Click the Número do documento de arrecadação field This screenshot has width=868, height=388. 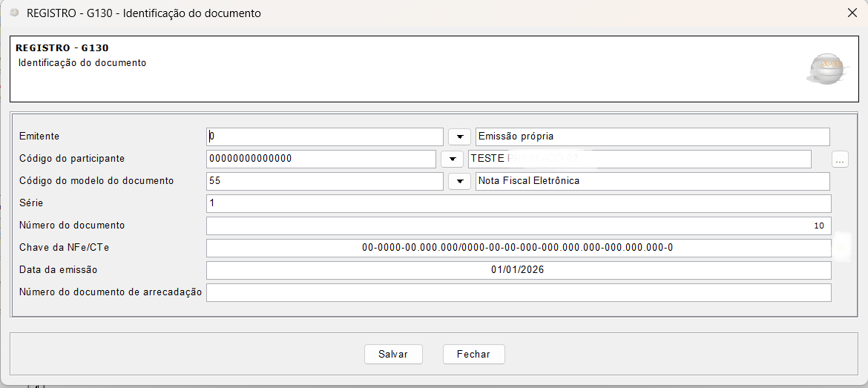click(519, 293)
